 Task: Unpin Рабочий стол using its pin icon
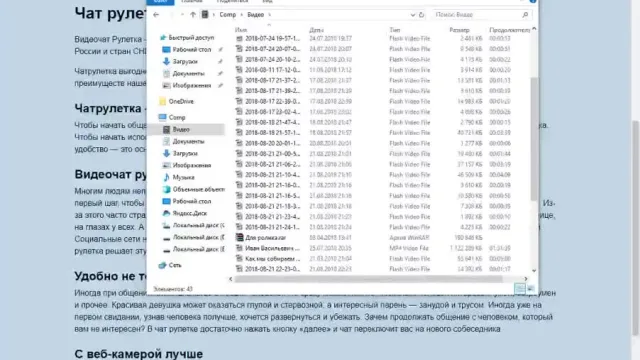pos(220,50)
